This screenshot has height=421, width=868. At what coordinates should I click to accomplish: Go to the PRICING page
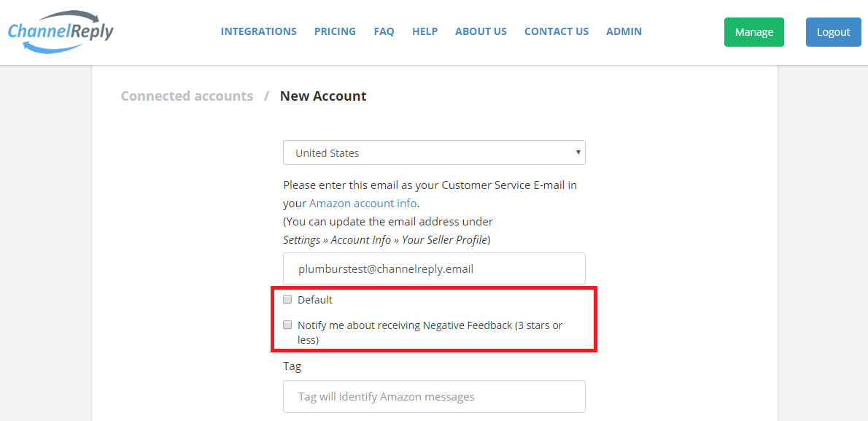(335, 31)
